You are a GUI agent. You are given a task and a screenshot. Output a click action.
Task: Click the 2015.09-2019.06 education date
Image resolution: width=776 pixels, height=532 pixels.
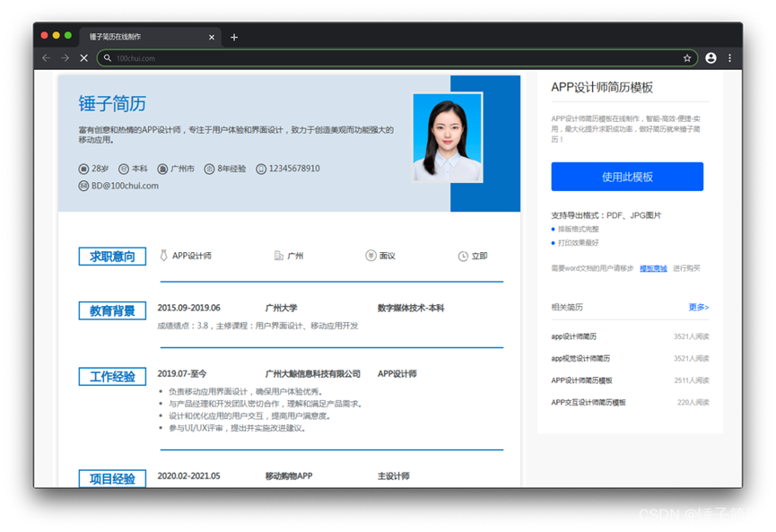click(x=188, y=308)
